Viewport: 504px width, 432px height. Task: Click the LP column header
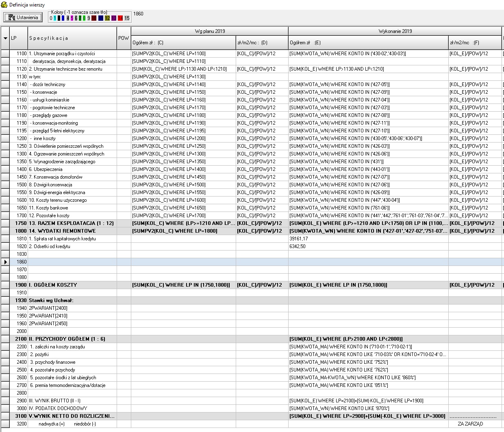[19, 38]
